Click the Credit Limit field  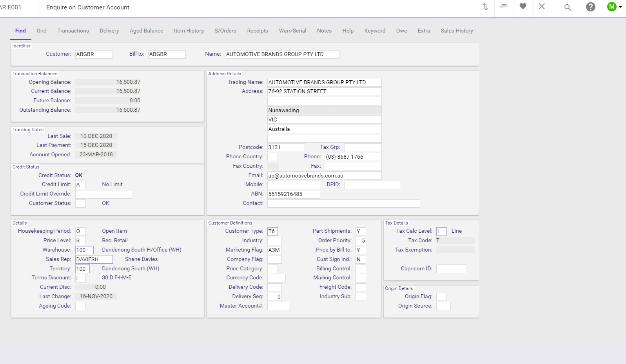(x=80, y=185)
